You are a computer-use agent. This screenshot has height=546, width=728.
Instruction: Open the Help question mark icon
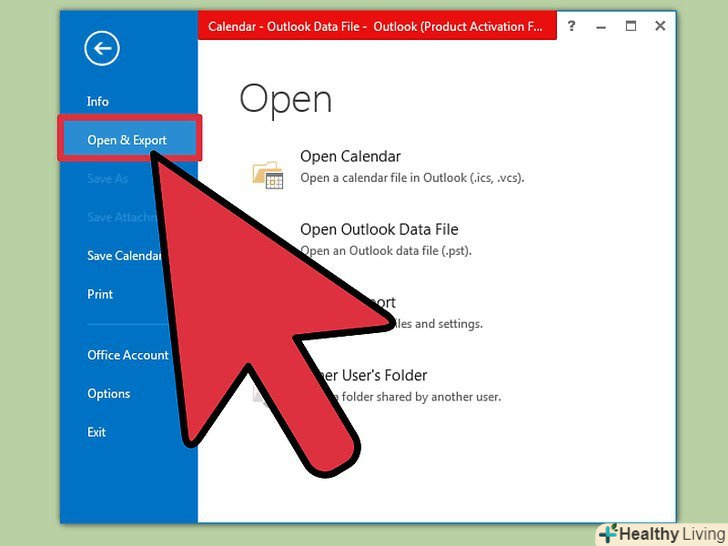[572, 26]
